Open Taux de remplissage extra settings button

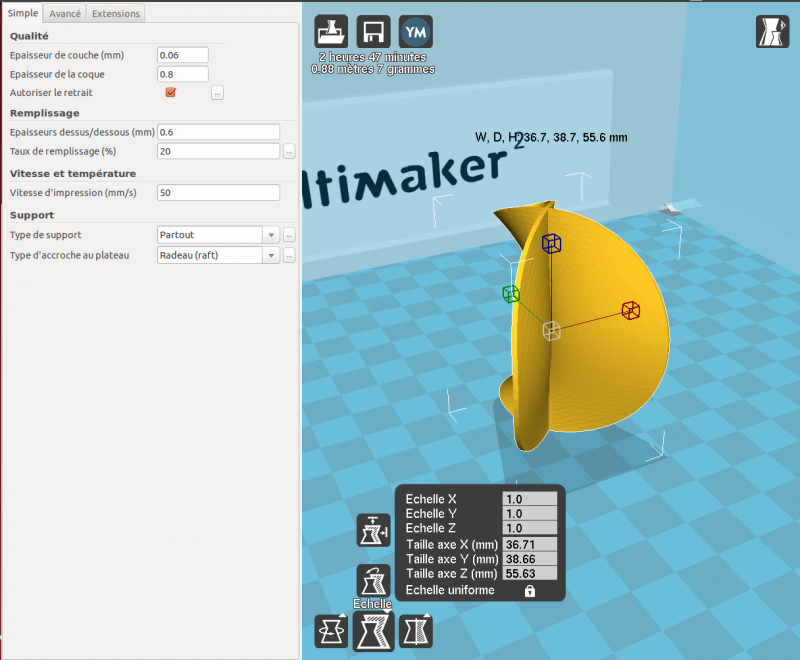(x=289, y=151)
